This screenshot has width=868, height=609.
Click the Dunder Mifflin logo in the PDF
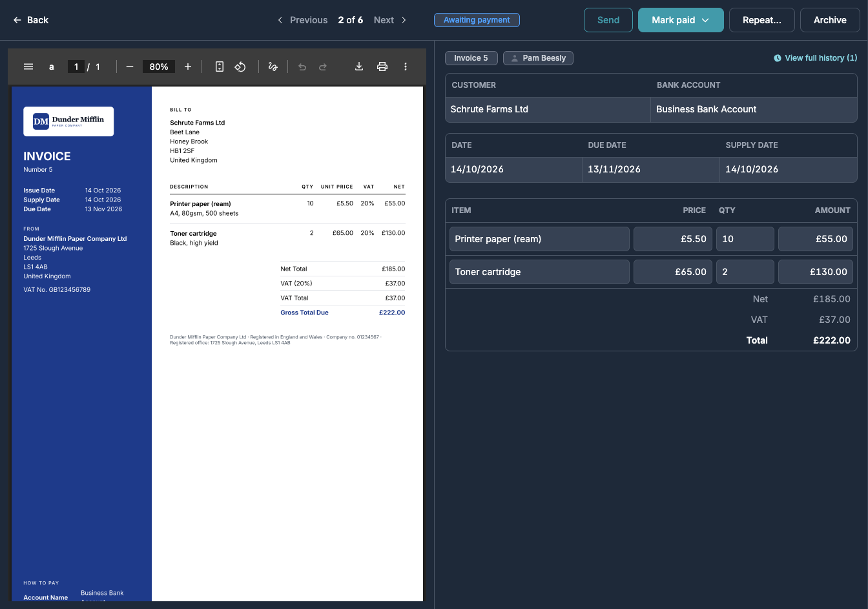click(x=68, y=121)
